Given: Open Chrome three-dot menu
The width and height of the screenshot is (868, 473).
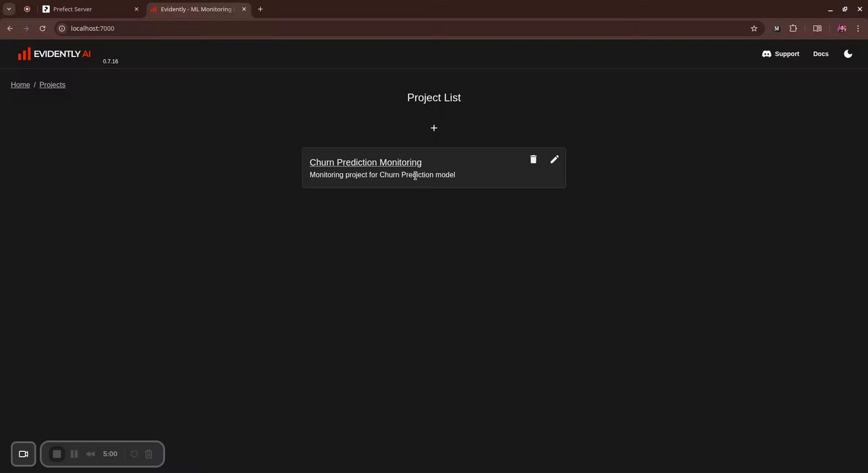Looking at the screenshot, I should click(x=858, y=28).
